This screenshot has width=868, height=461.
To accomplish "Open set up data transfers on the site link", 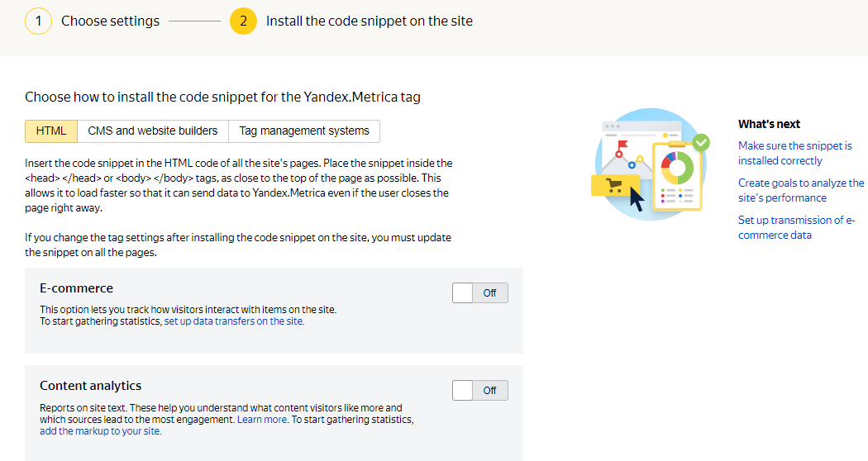I will [234, 321].
